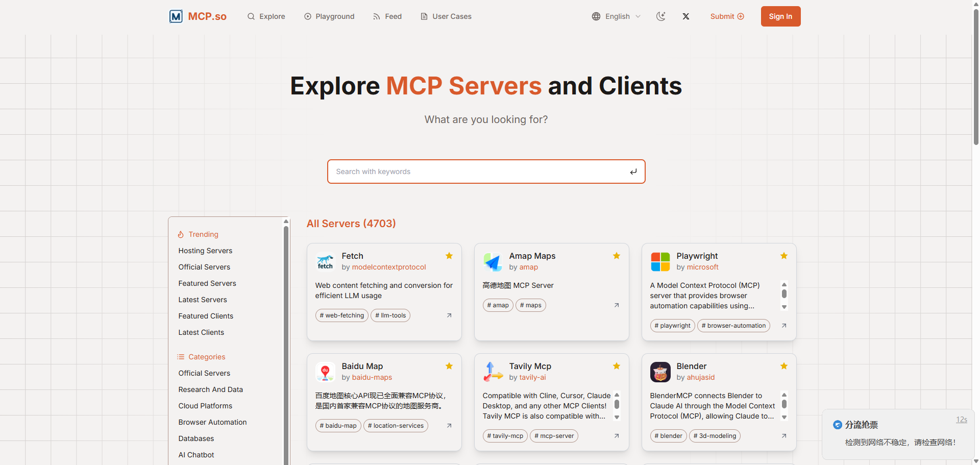Image resolution: width=980 pixels, height=465 pixels.
Task: Open the X (Twitter) link icon
Action: 686,16
